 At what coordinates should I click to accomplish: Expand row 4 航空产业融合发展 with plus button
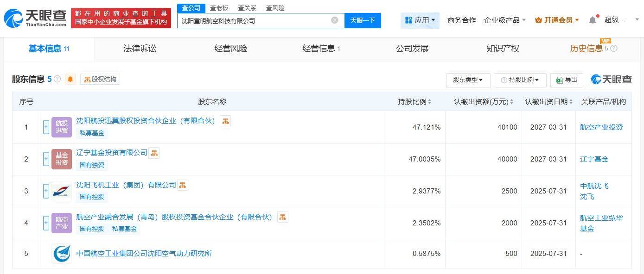click(46, 223)
